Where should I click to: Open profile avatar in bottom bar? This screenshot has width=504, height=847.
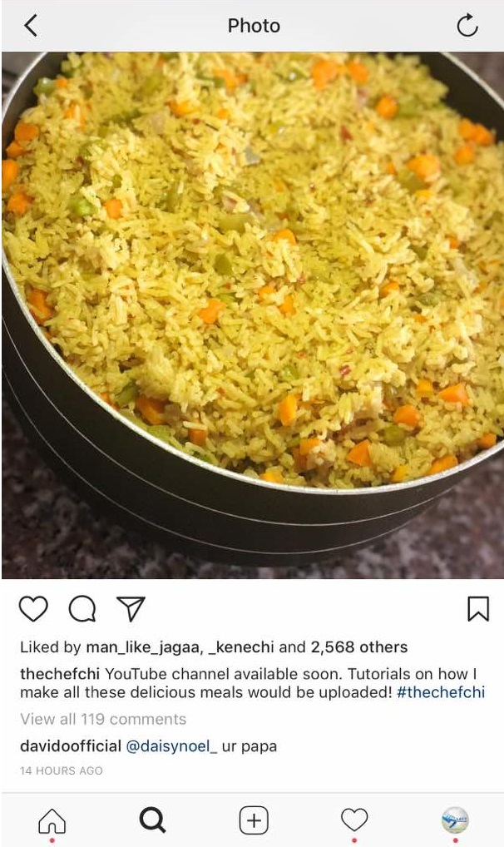[455, 820]
